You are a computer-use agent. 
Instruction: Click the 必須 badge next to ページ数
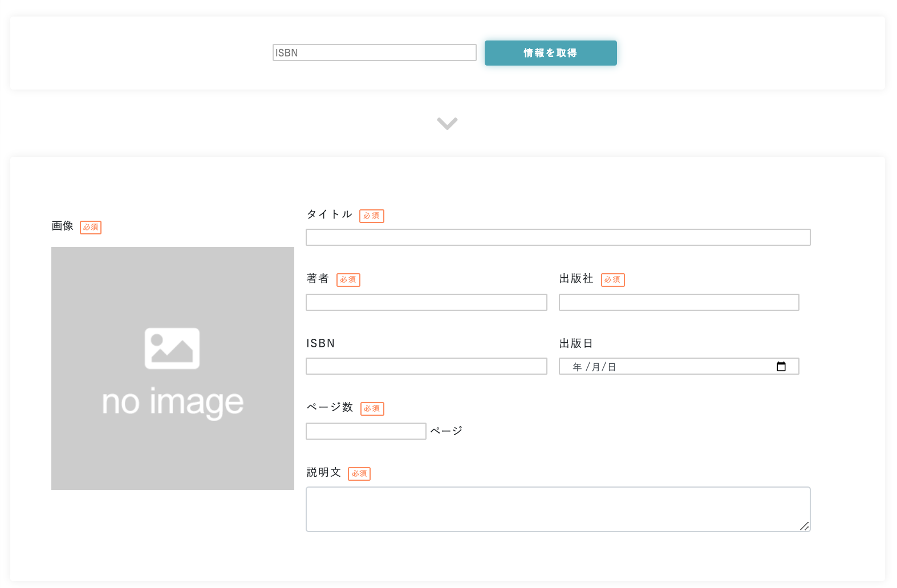coord(372,409)
